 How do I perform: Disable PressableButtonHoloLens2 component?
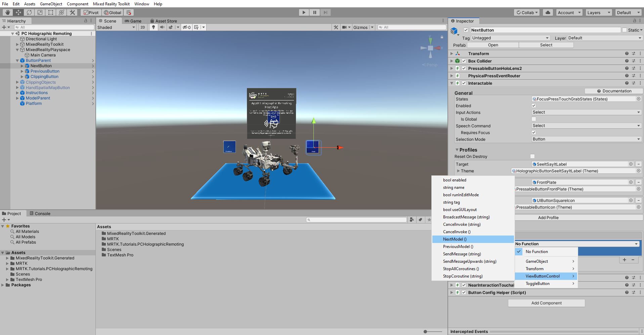tap(464, 68)
